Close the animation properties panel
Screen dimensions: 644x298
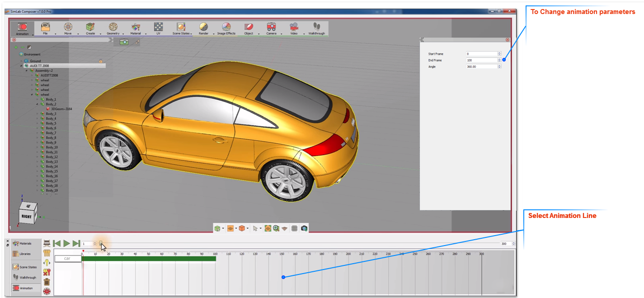[x=508, y=40]
